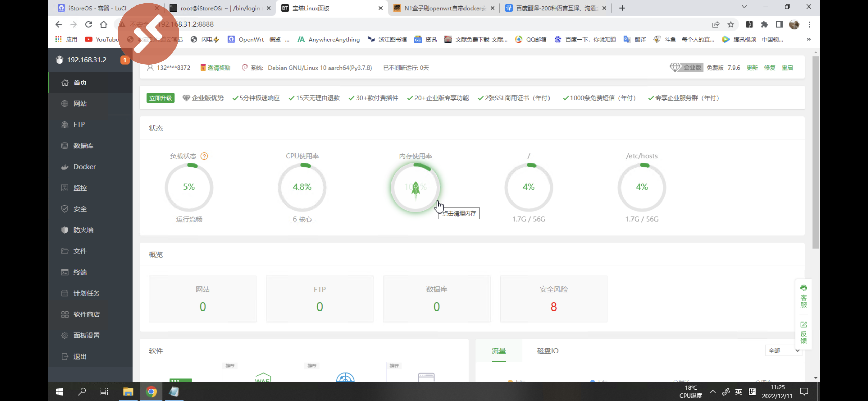868x401 pixels.
Task: Click the side panel icon in Chrome toolbar
Action: (779, 24)
